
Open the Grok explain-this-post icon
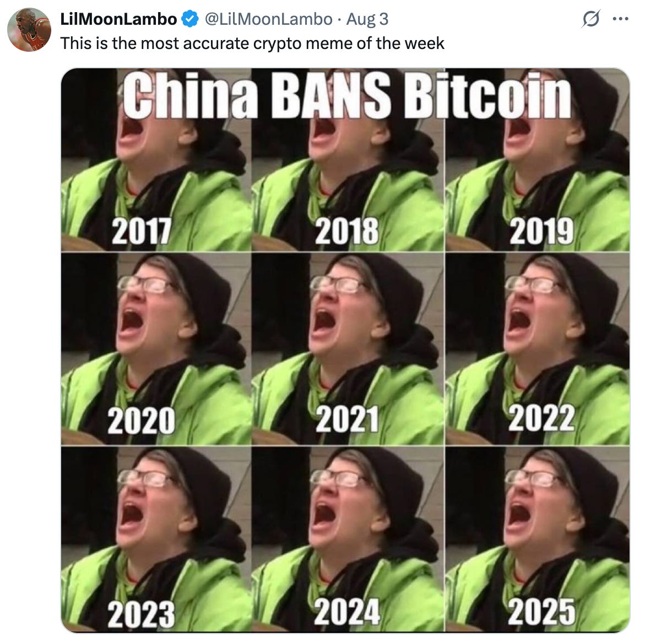(x=591, y=19)
